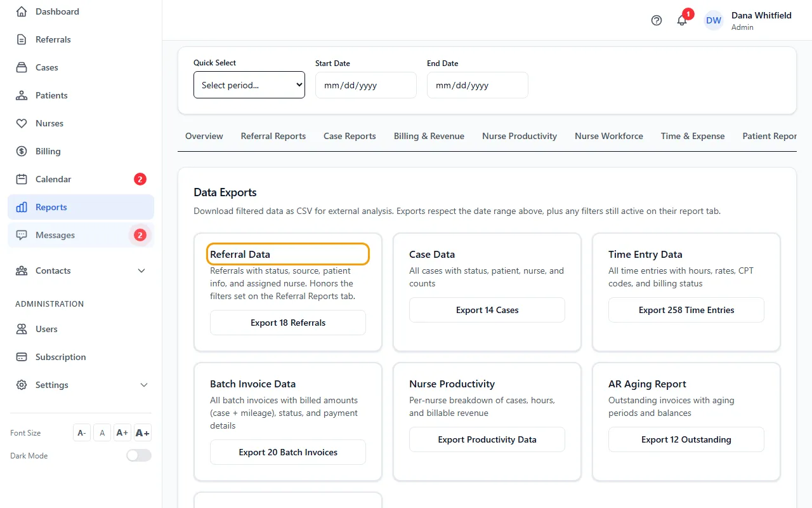This screenshot has width=812, height=508.
Task: Click the DW user avatar
Action: pos(714,20)
